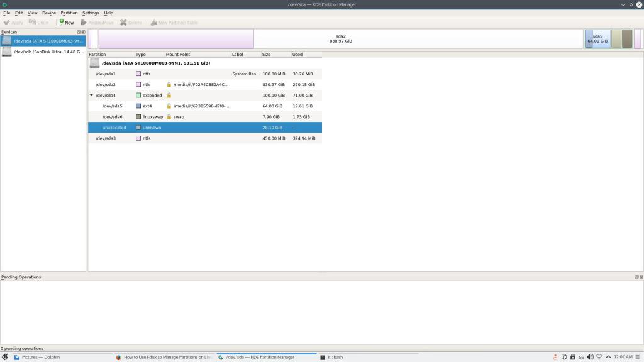Image resolution: width=644 pixels, height=362 pixels.
Task: Open the Partition menu
Action: [x=69, y=13]
